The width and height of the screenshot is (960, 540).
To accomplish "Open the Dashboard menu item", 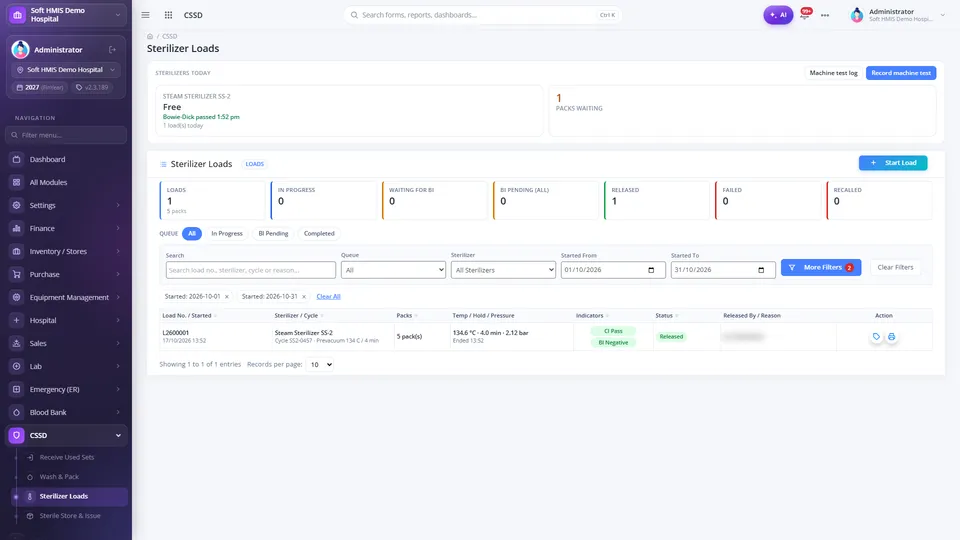I will pyautogui.click(x=66, y=159).
